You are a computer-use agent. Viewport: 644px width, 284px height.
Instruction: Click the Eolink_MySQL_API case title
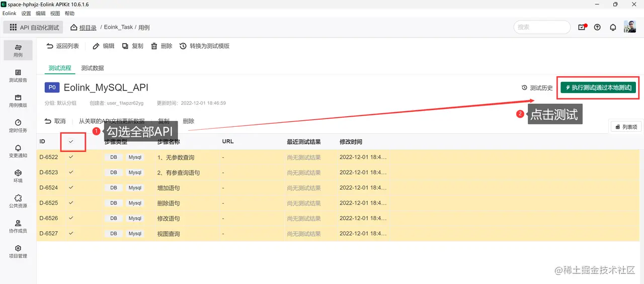106,87
